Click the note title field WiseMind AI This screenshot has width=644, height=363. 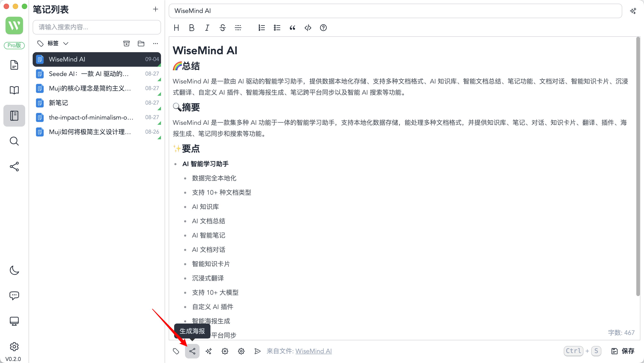point(395,11)
